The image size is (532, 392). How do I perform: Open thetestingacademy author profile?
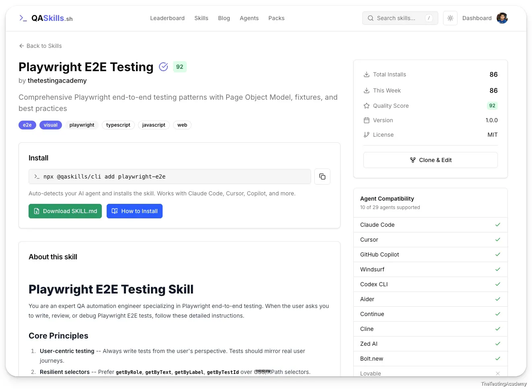point(57,80)
